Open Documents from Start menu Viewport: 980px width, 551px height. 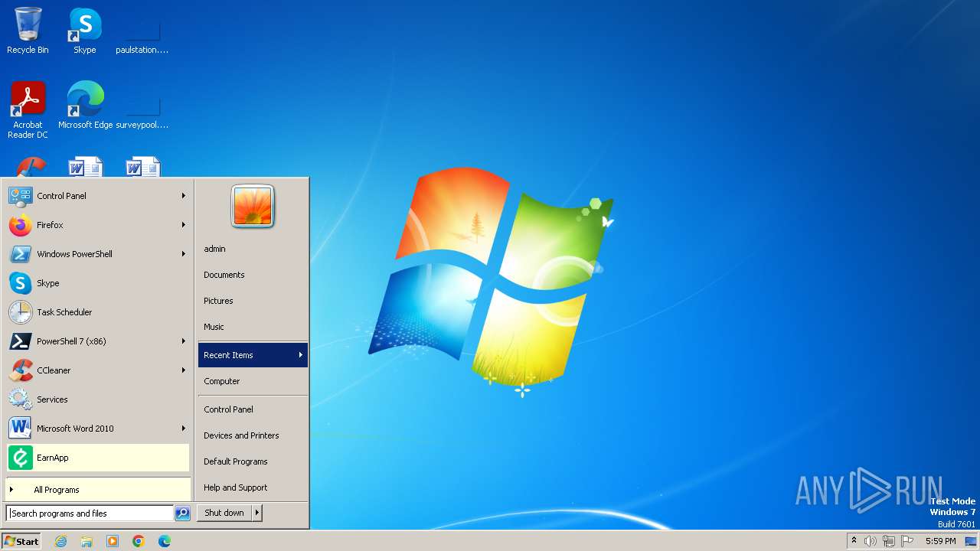click(253, 275)
